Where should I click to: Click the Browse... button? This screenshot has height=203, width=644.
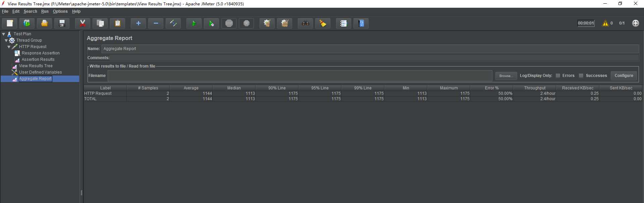[506, 76]
